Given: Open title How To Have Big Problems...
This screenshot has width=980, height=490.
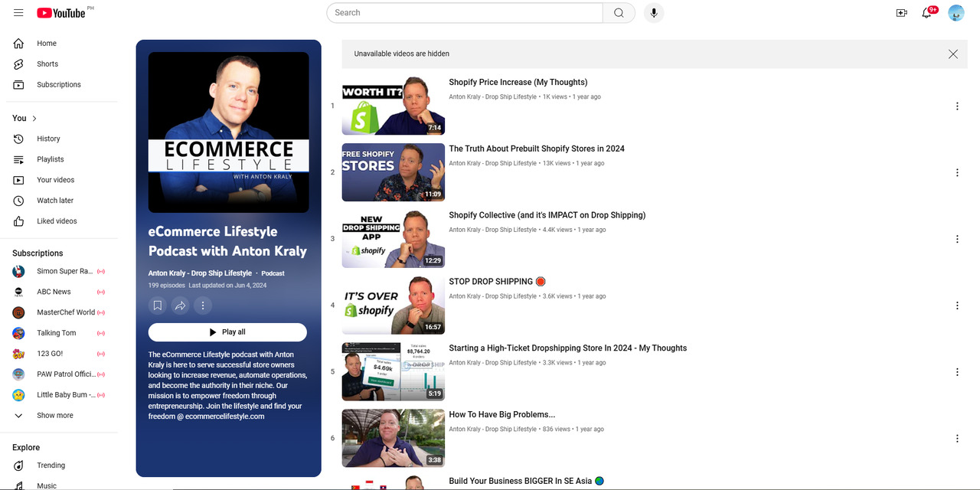Looking at the screenshot, I should pyautogui.click(x=502, y=415).
